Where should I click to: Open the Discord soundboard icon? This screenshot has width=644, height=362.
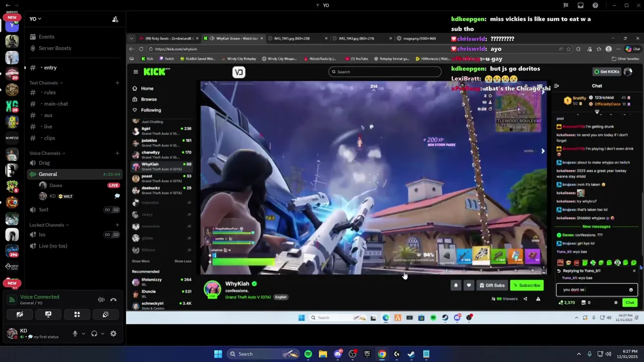click(x=106, y=315)
